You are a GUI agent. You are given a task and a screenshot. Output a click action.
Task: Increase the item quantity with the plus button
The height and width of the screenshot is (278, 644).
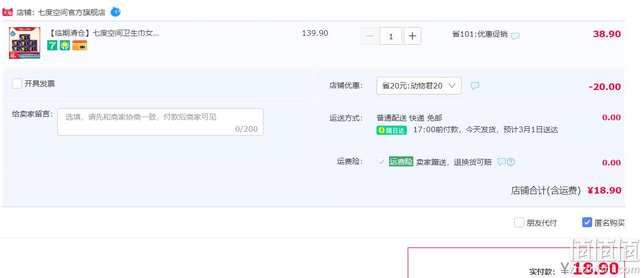point(412,36)
